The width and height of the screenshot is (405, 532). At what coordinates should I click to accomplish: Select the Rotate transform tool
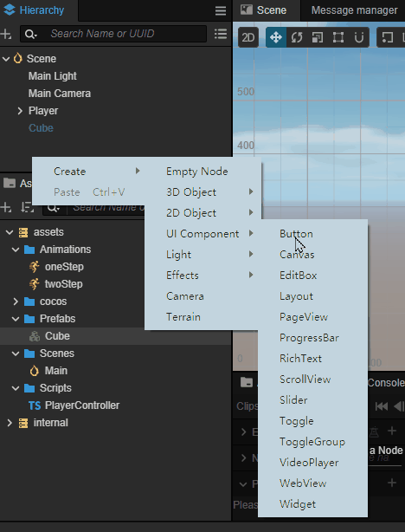tap(297, 37)
